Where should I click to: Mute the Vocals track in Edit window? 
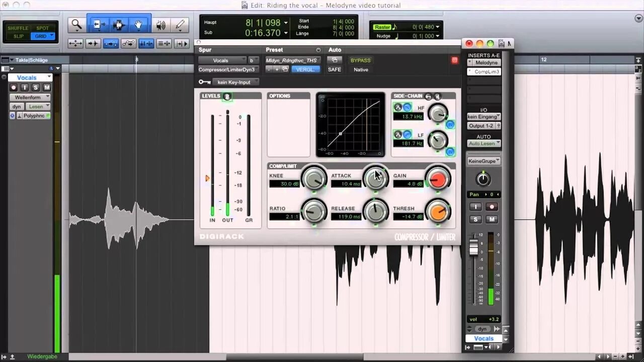pos(47,87)
